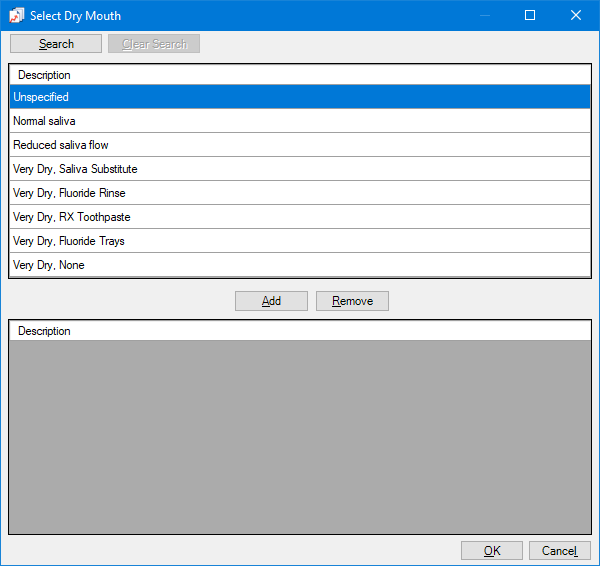Click the Remove button
The width and height of the screenshot is (600, 566).
click(x=352, y=301)
